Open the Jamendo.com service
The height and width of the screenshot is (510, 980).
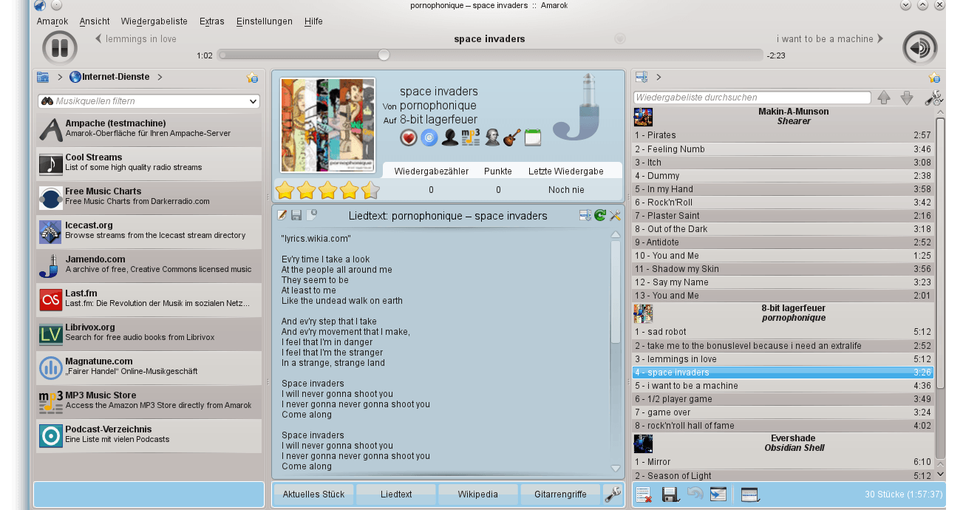(149, 265)
